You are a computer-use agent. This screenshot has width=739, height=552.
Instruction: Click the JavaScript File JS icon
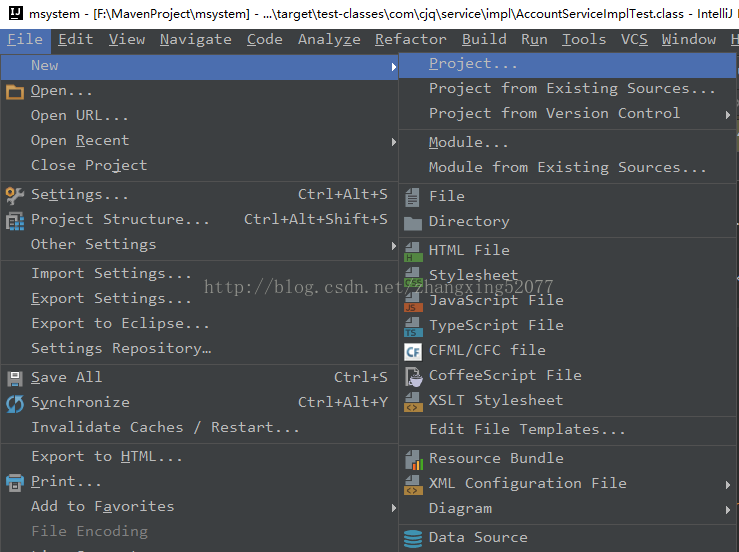tap(413, 302)
